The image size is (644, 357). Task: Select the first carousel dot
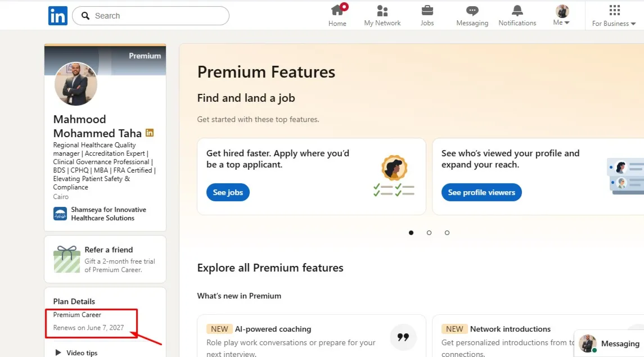(x=411, y=233)
